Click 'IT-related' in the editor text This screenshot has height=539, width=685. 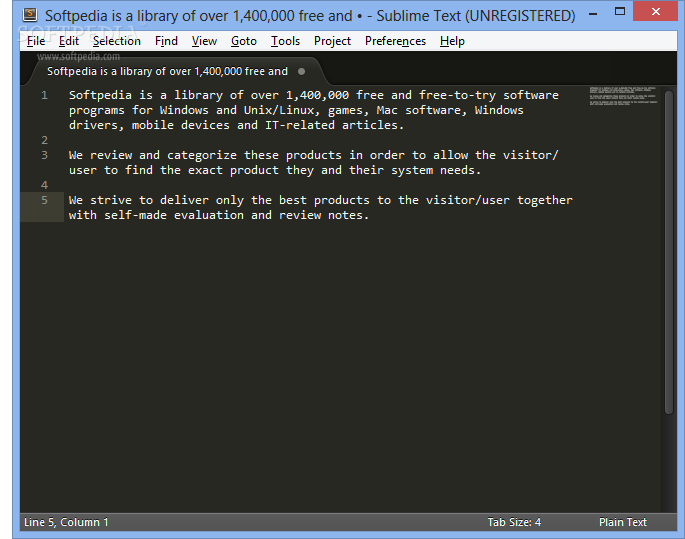[x=300, y=125]
